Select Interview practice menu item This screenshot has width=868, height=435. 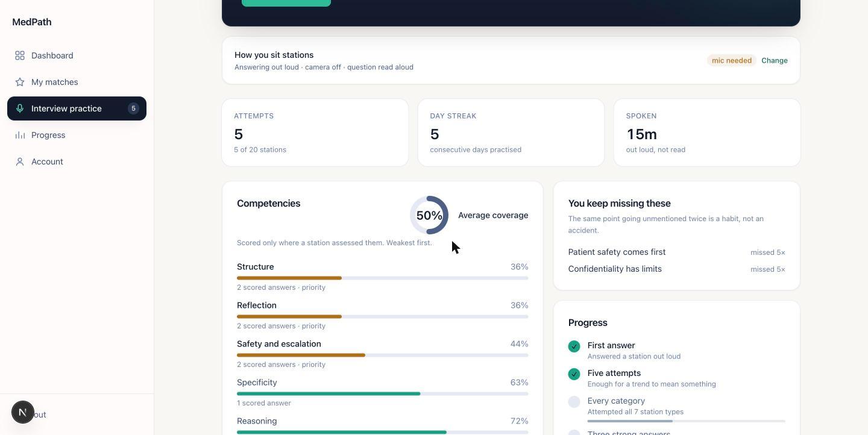[x=77, y=108]
